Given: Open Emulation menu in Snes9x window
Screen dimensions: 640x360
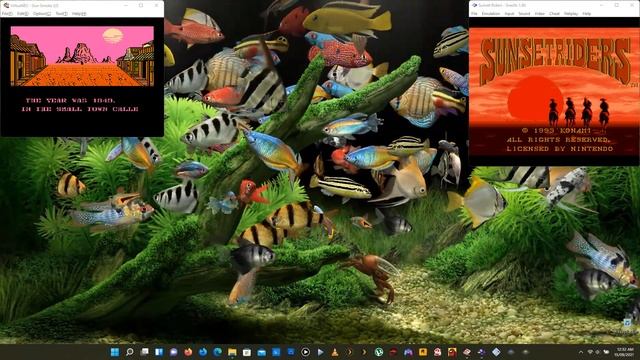Looking at the screenshot, I should [491, 13].
